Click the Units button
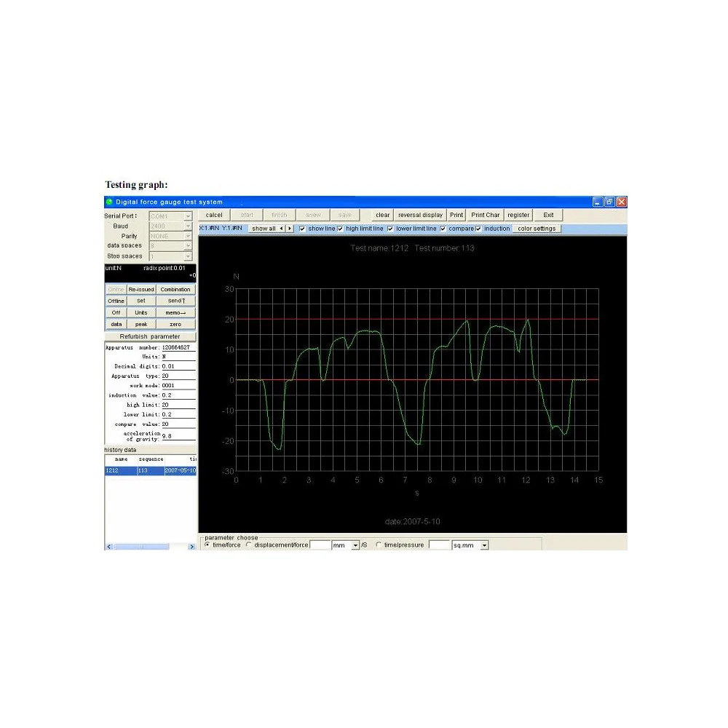728x728 pixels. point(141,312)
